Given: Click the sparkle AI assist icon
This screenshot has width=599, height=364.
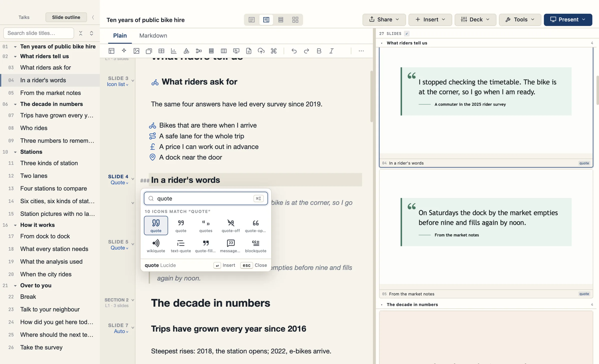Looking at the screenshot, I should [x=124, y=51].
